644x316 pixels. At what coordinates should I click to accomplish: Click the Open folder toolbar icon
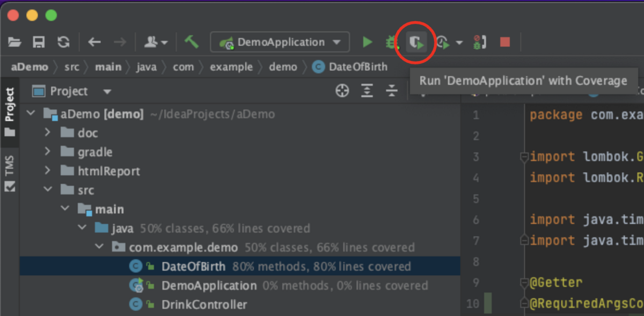14,42
